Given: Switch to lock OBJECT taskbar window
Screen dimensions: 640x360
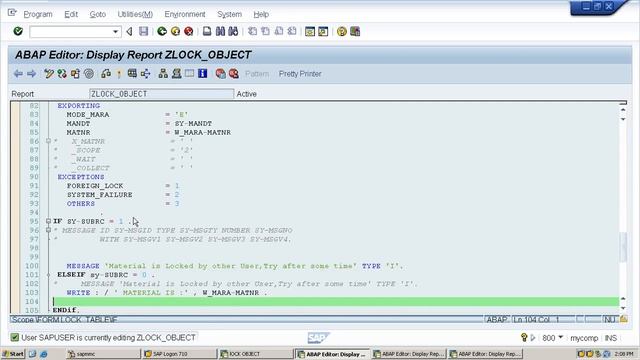Looking at the screenshot, I should (x=255, y=354).
